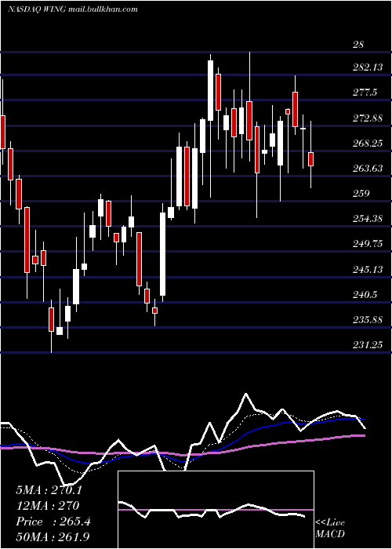The image size is (392, 549).
Task: Select the 272.88 price axis label
Action: coord(367,118)
